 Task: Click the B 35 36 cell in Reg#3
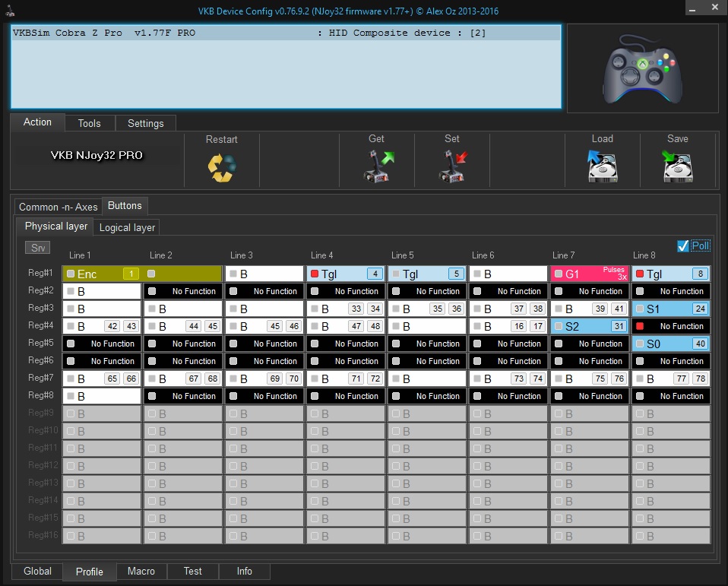426,309
